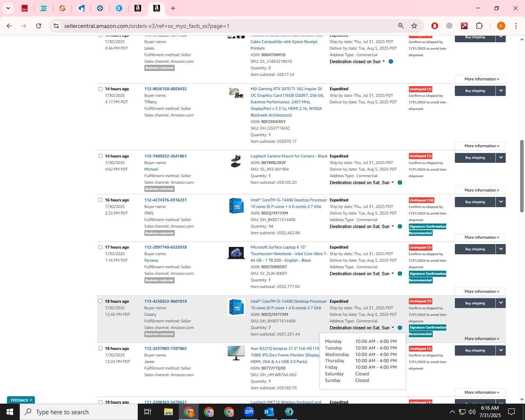Open a new browser tab
Viewport: 525px width, 420px height.
click(x=173, y=8)
